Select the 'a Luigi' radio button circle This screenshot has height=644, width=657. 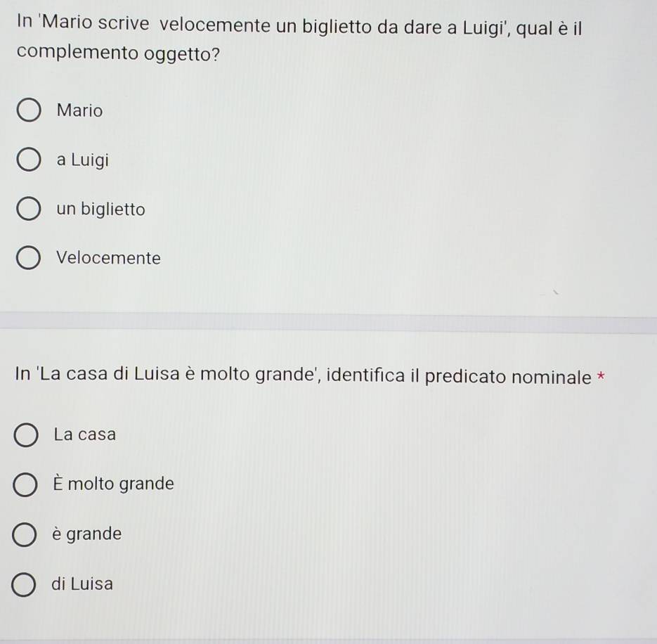29,160
